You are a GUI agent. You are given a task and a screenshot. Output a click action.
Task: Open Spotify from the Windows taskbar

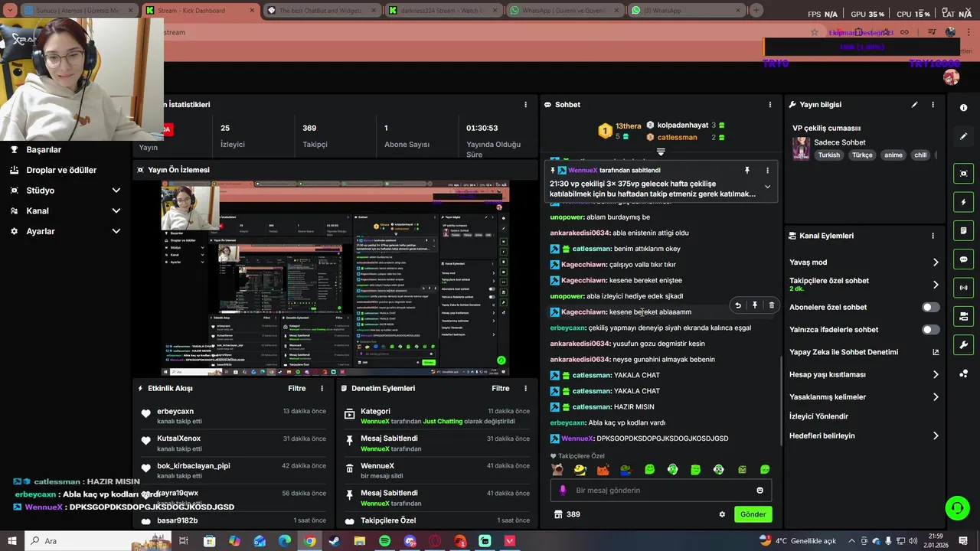coord(384,541)
